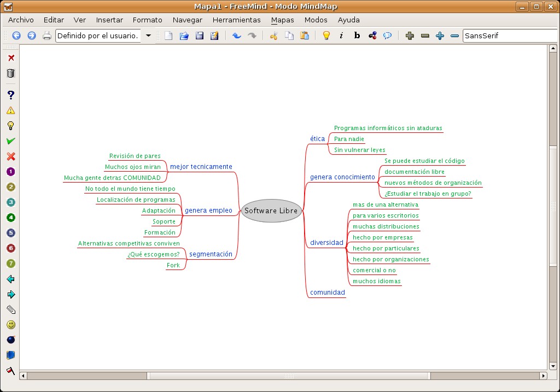Select the 'segmentación' node

tap(211, 254)
